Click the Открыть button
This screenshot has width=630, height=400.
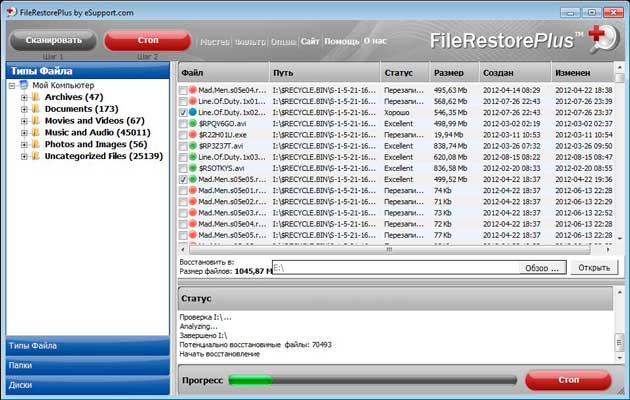point(594,267)
